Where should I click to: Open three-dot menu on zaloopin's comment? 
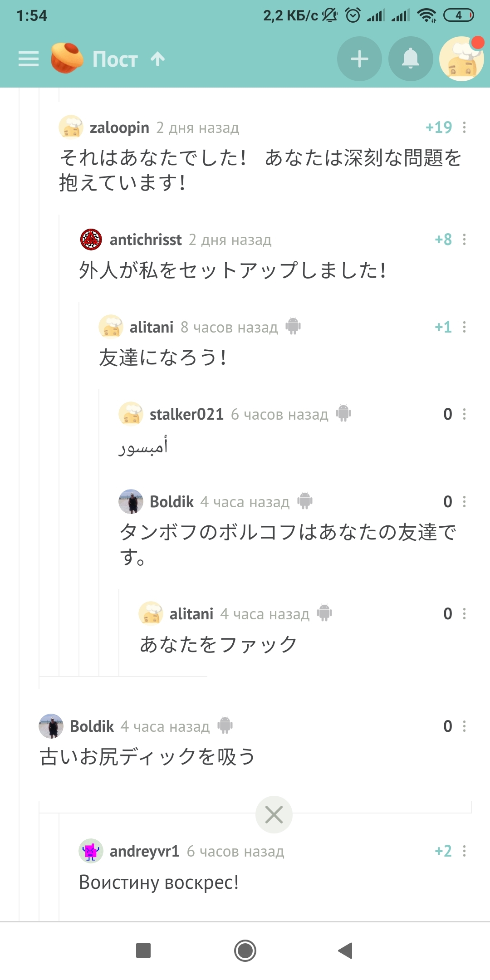pyautogui.click(x=464, y=127)
